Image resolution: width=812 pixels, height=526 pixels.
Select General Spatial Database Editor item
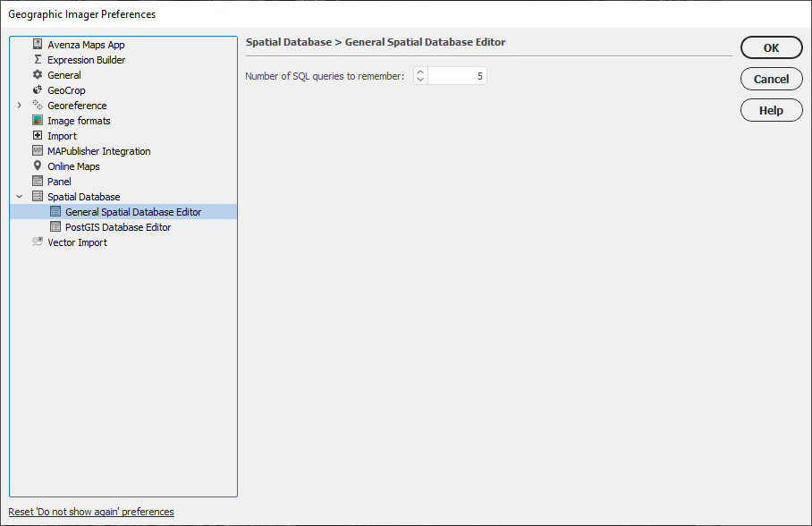pos(133,212)
